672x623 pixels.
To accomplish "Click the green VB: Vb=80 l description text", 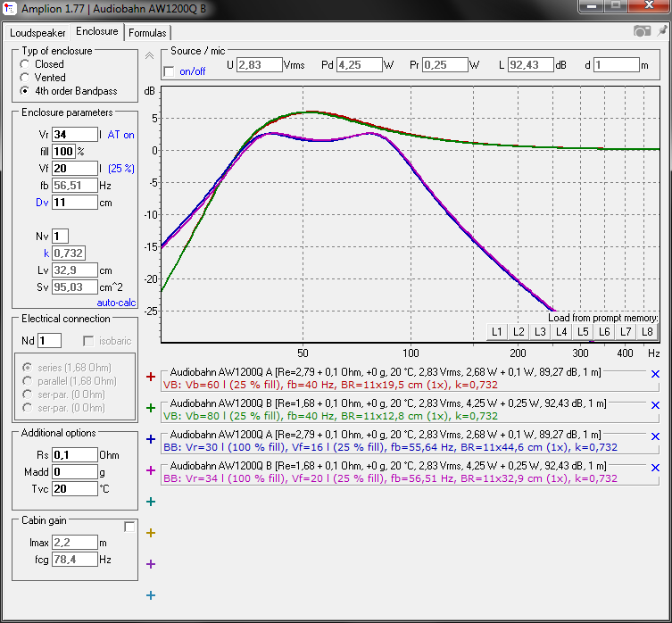I will (330, 416).
